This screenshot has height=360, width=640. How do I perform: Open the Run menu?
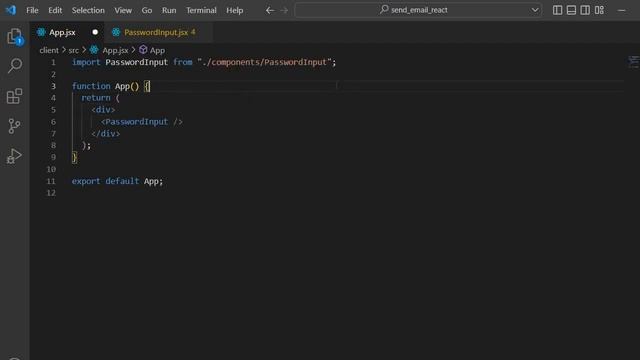tap(169, 10)
